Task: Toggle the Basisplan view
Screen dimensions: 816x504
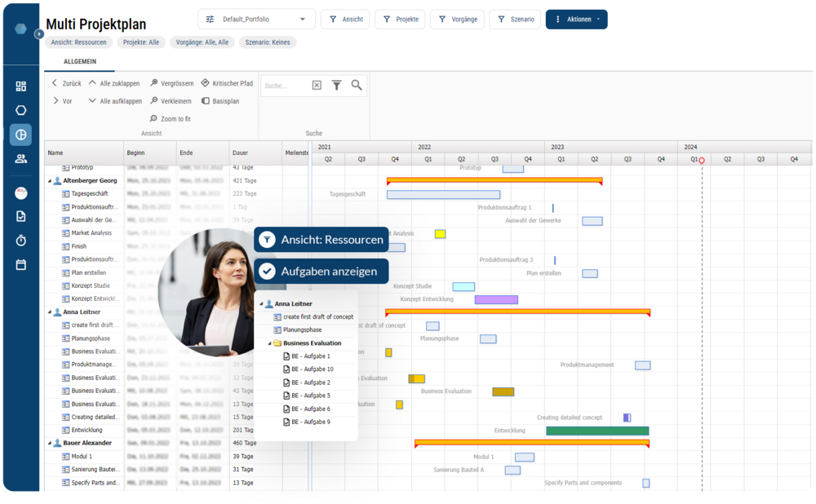Action: (x=206, y=101)
